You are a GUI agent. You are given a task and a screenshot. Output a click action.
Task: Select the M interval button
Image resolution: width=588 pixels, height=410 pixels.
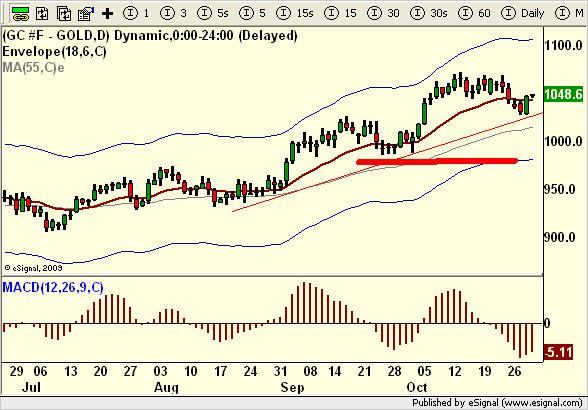coord(570,14)
